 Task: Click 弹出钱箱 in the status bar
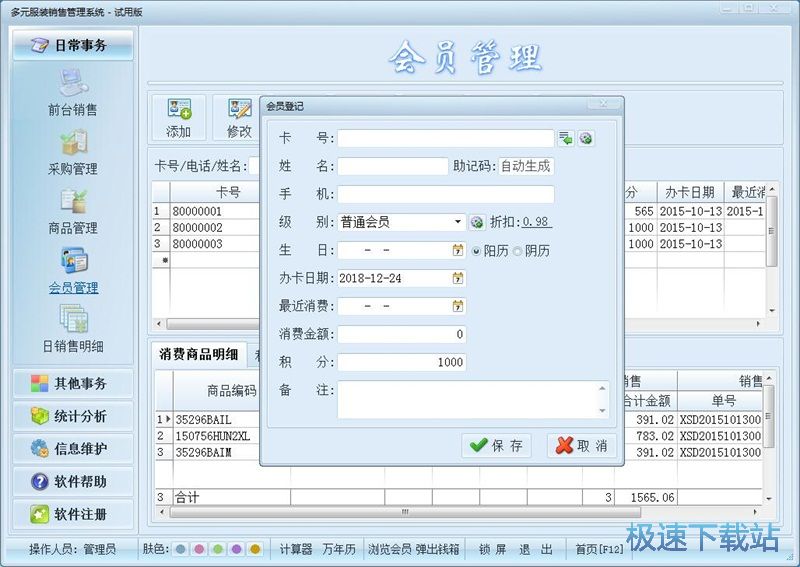pos(437,549)
